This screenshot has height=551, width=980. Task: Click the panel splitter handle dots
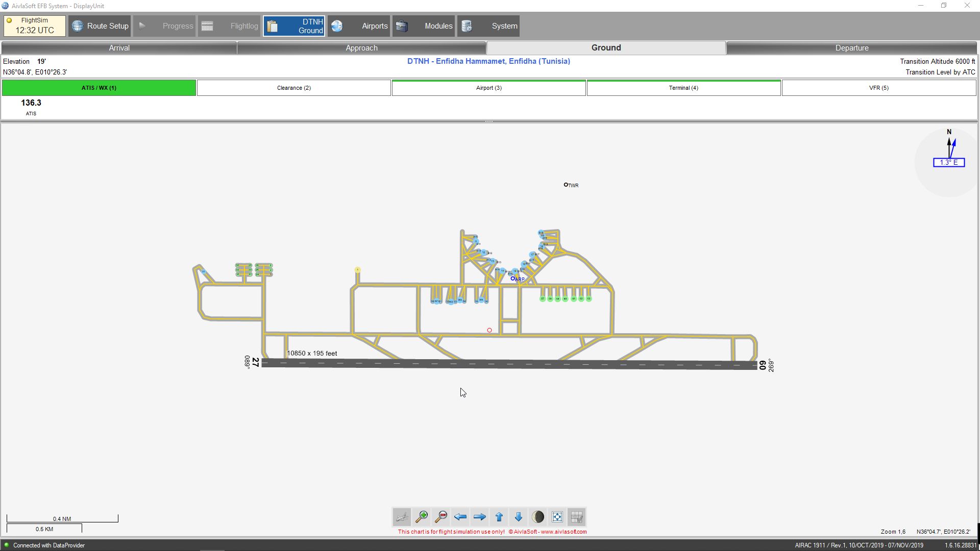coord(489,121)
